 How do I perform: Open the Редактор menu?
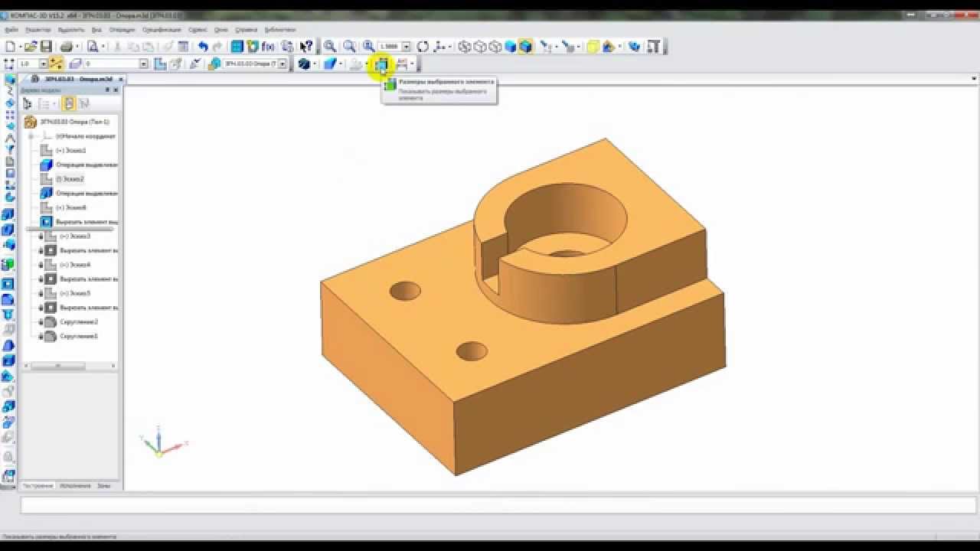[38, 29]
